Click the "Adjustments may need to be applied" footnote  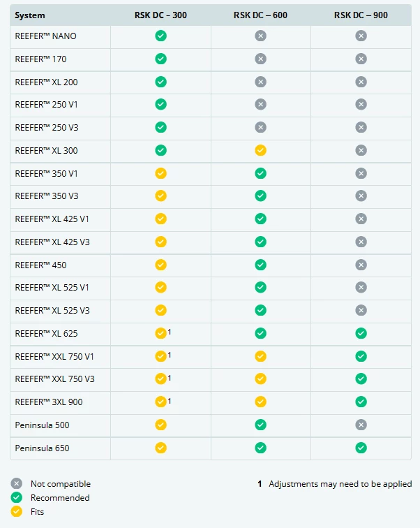pyautogui.click(x=340, y=483)
